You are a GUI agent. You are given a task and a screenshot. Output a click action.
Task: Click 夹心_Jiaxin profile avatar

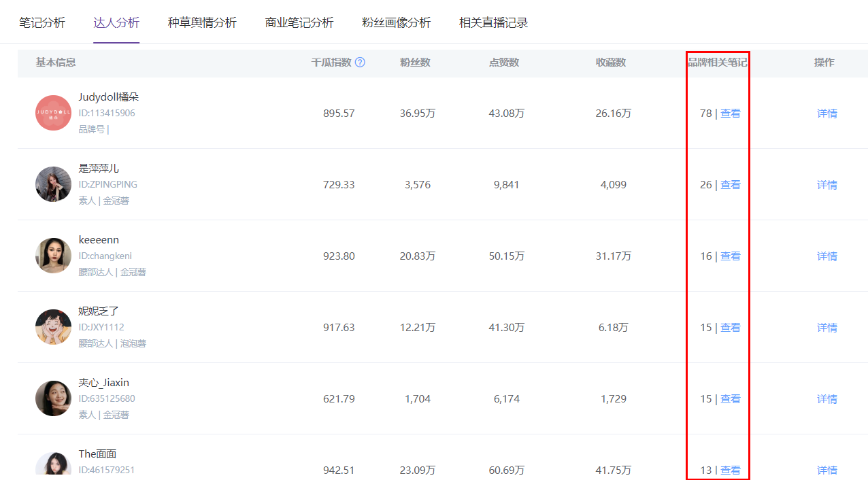click(53, 398)
